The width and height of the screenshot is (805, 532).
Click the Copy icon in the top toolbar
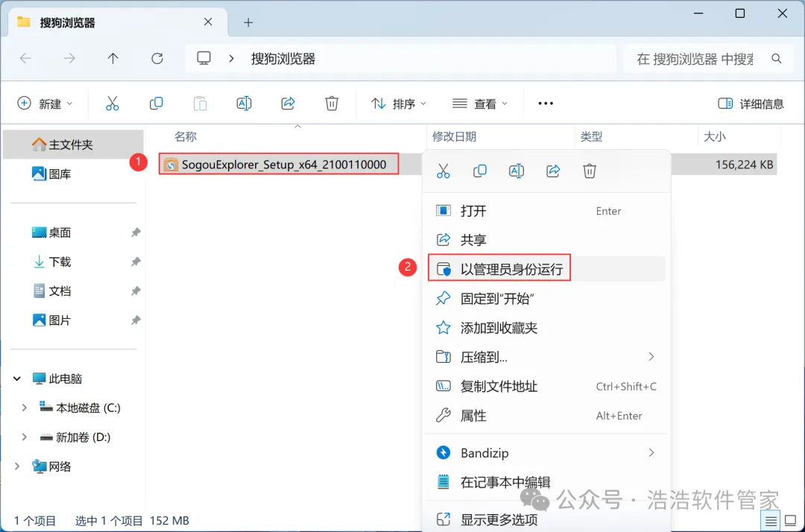tap(156, 104)
